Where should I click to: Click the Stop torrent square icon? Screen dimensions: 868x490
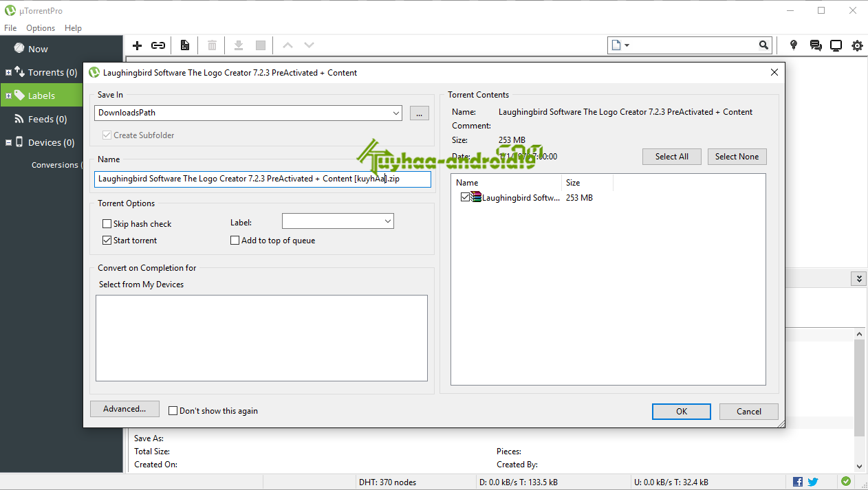tap(261, 45)
